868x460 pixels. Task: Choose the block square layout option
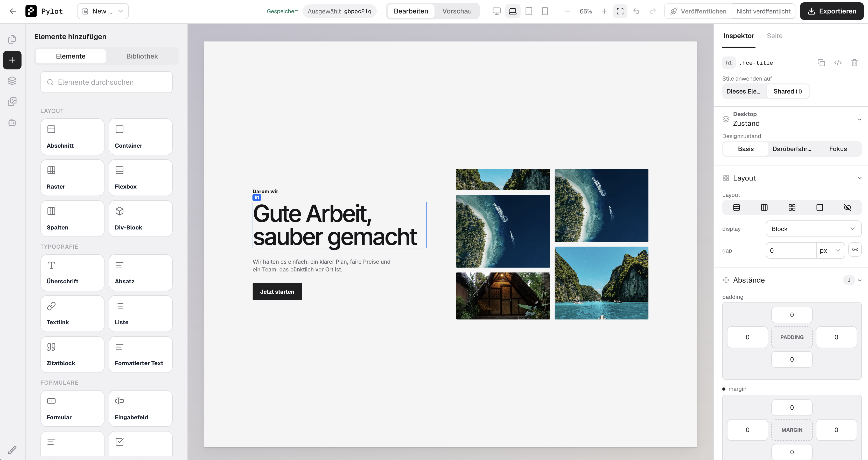820,207
